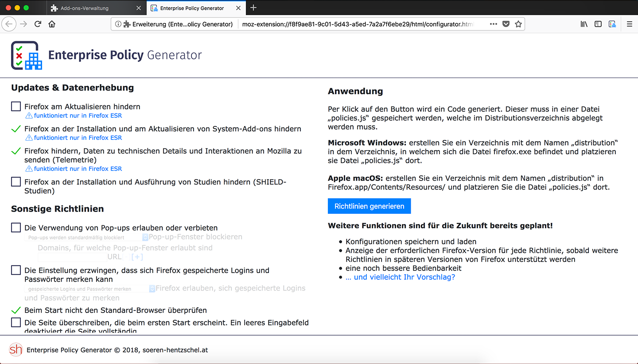Click the 'Konfigurationen speichern und laden' list item

[411, 242]
